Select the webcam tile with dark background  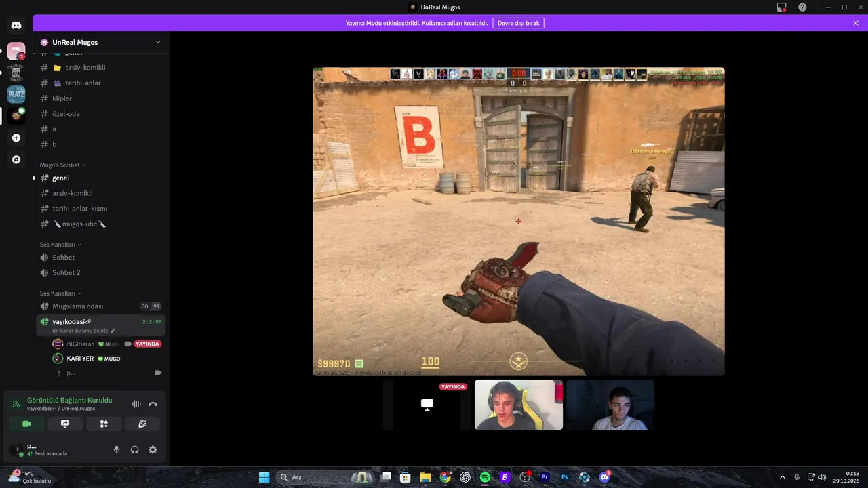pyautogui.click(x=610, y=405)
